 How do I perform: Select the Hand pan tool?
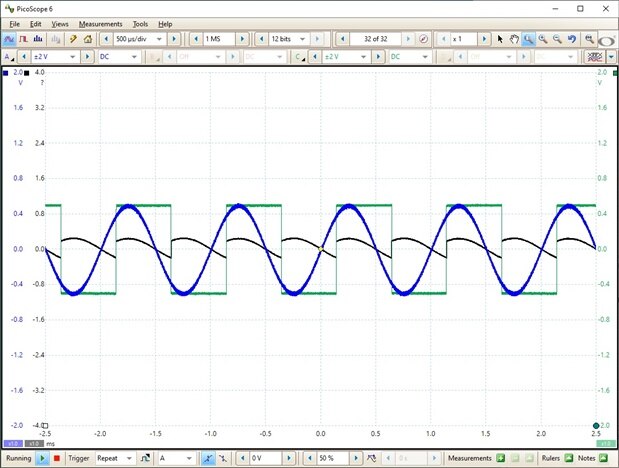click(x=514, y=39)
